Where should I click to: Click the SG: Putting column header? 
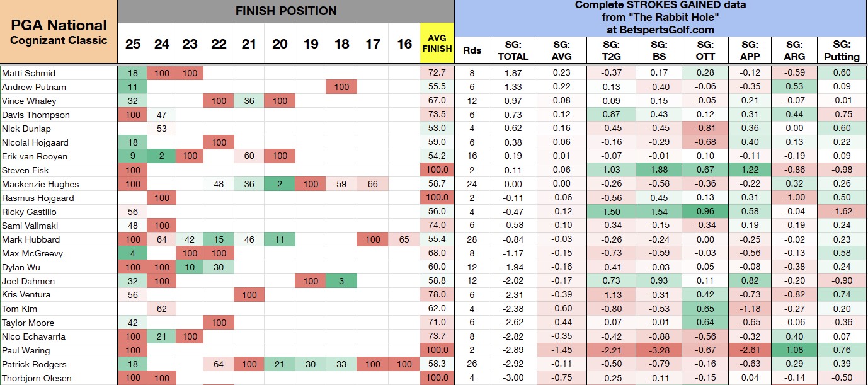pos(842,50)
